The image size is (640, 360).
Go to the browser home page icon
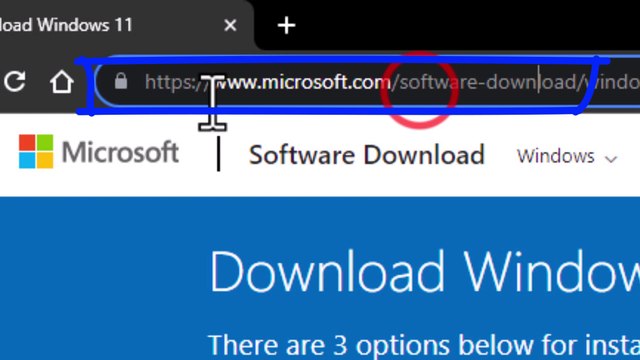(x=62, y=81)
